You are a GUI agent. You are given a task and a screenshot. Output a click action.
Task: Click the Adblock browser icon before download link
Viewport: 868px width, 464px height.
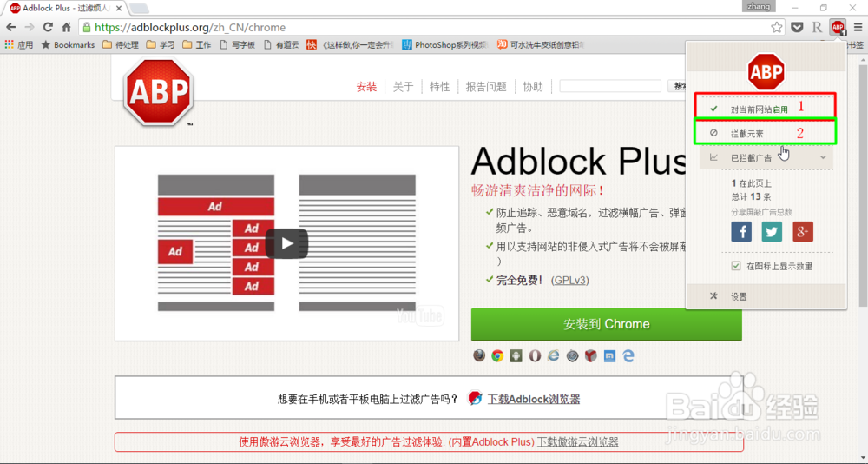[x=475, y=398]
